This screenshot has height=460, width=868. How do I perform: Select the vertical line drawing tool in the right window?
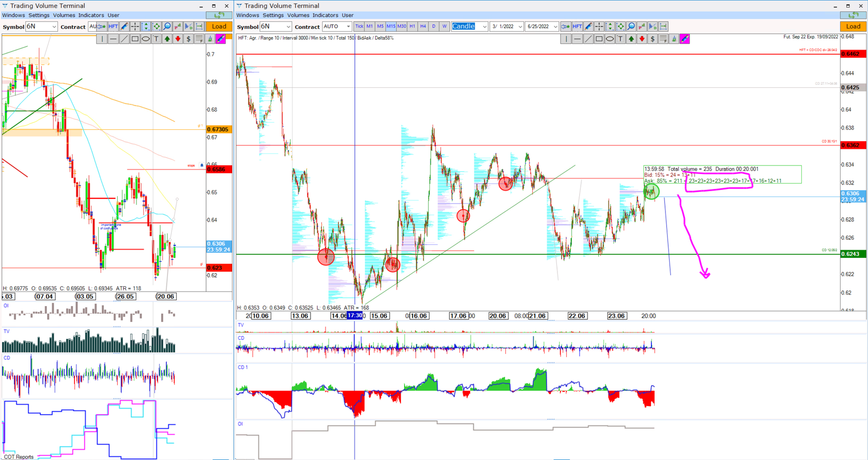[566, 39]
